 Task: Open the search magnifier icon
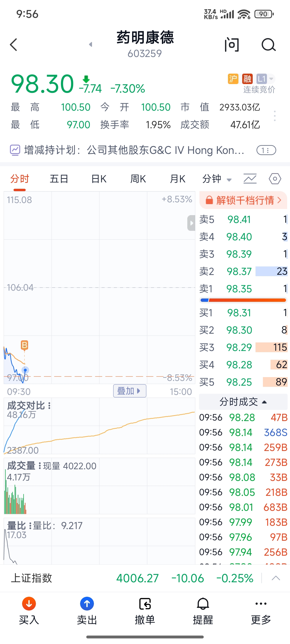[268, 45]
